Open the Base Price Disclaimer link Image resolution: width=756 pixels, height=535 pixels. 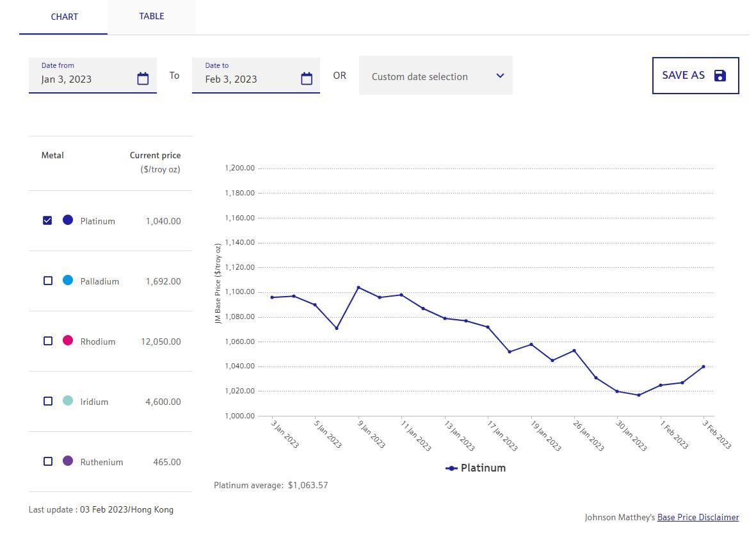[x=698, y=517]
